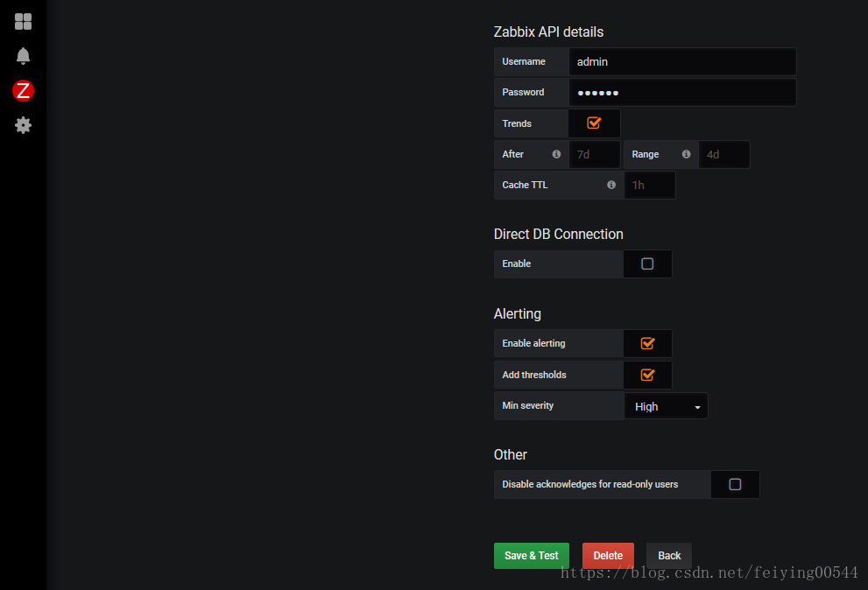
Task: Uncheck the Enable alerting checkbox
Action: pyautogui.click(x=647, y=343)
